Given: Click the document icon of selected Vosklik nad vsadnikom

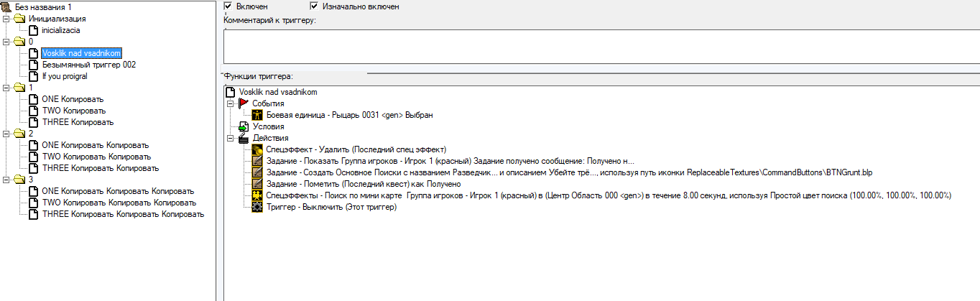Looking at the screenshot, I should pos(33,52).
